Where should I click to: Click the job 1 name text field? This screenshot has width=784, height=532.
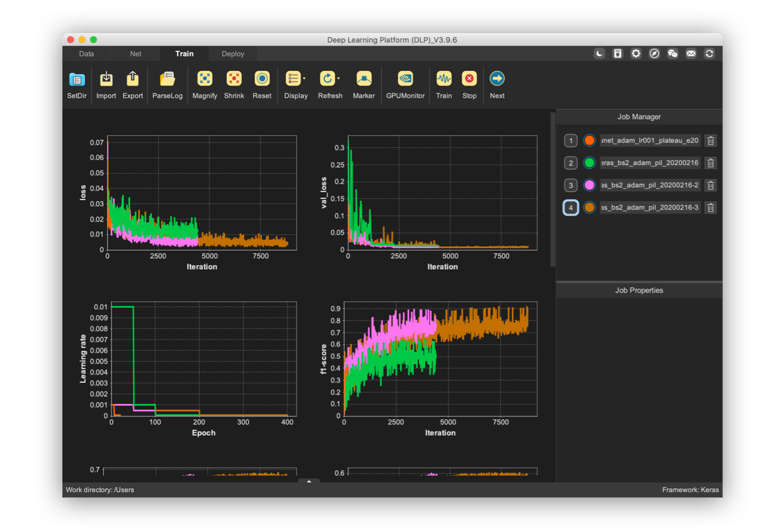coord(649,141)
